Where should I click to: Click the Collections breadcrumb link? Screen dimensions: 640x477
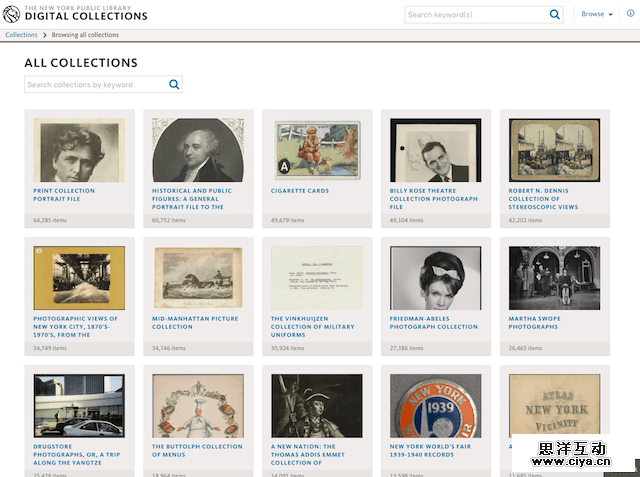pos(21,35)
